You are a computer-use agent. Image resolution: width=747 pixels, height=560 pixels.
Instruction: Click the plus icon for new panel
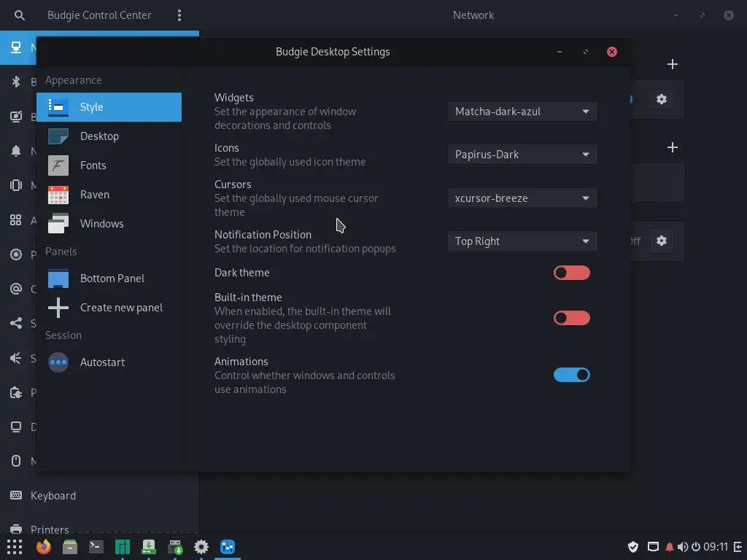click(58, 308)
